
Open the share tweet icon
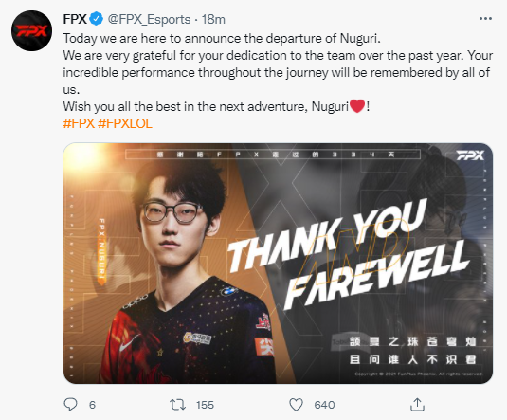[x=417, y=405]
